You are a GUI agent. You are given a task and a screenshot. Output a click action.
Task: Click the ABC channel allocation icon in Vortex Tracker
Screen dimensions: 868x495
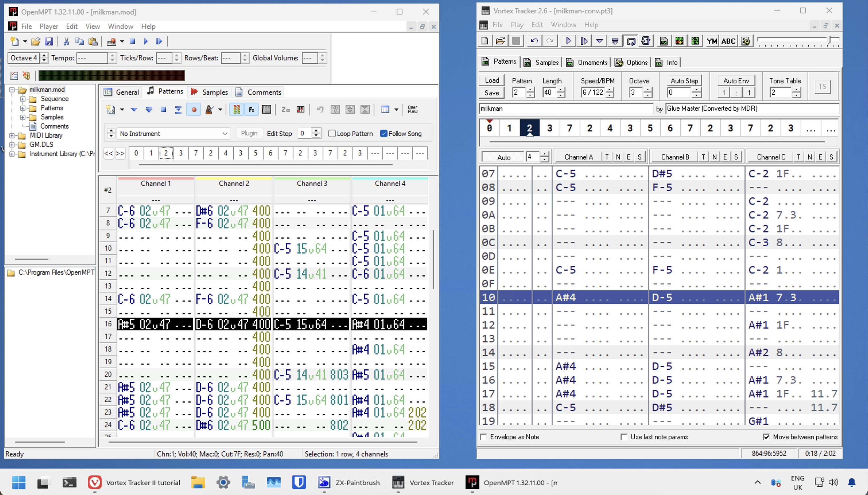[x=728, y=41]
